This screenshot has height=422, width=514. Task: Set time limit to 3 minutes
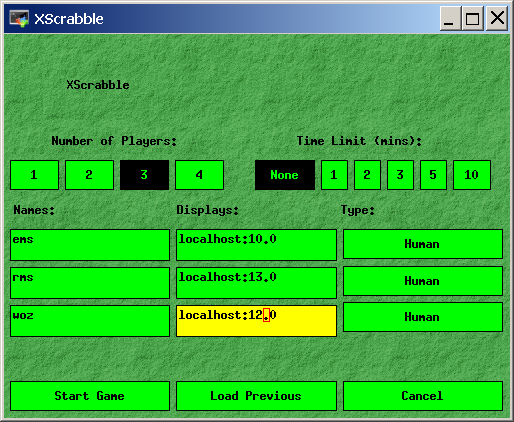pyautogui.click(x=400, y=175)
